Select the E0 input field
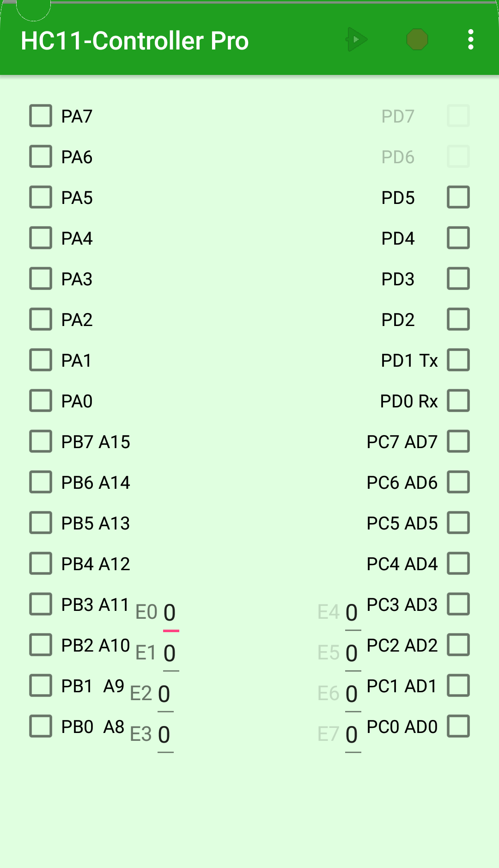 [170, 613]
